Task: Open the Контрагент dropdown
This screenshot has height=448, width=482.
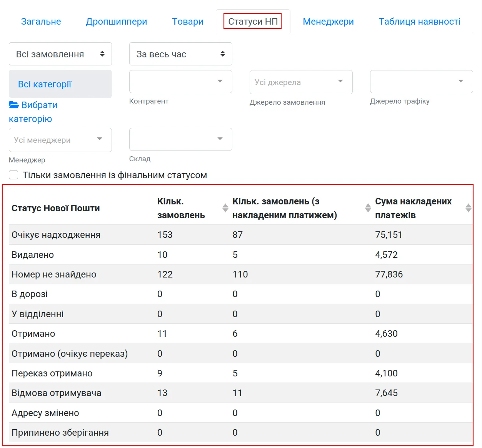Action: click(181, 82)
